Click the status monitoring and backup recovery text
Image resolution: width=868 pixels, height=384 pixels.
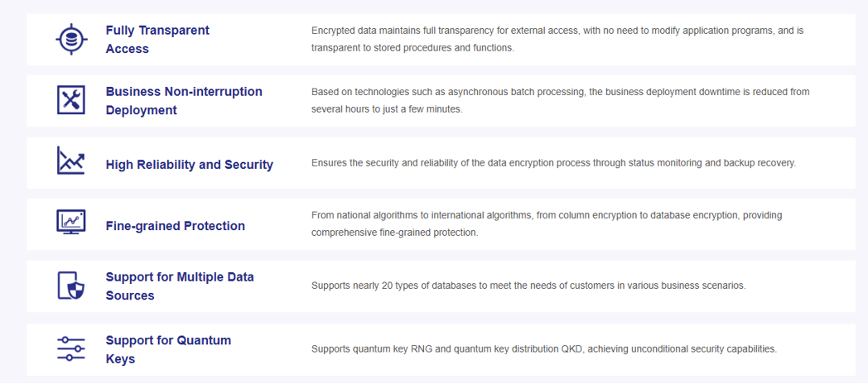click(x=553, y=163)
